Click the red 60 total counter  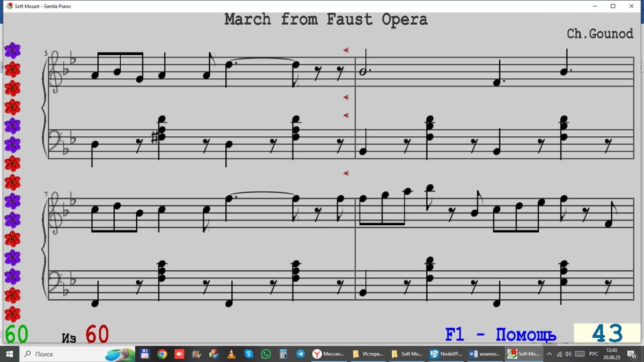[x=97, y=334]
